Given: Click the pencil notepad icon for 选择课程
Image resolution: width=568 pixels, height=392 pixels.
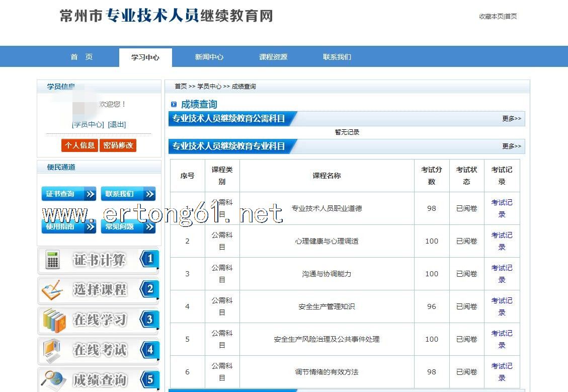Looking at the screenshot, I should (52, 290).
